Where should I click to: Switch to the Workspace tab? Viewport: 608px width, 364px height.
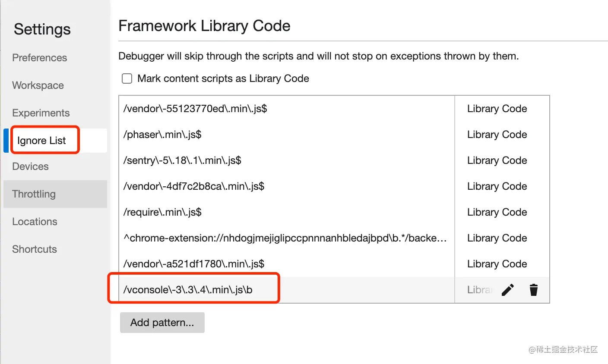click(38, 85)
